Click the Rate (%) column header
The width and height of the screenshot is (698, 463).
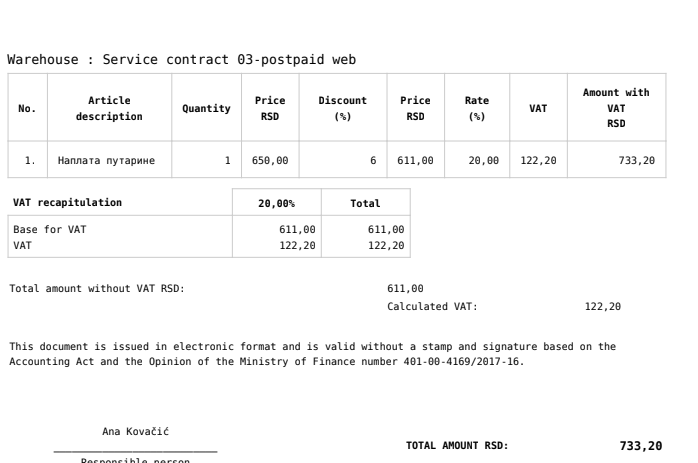click(477, 108)
